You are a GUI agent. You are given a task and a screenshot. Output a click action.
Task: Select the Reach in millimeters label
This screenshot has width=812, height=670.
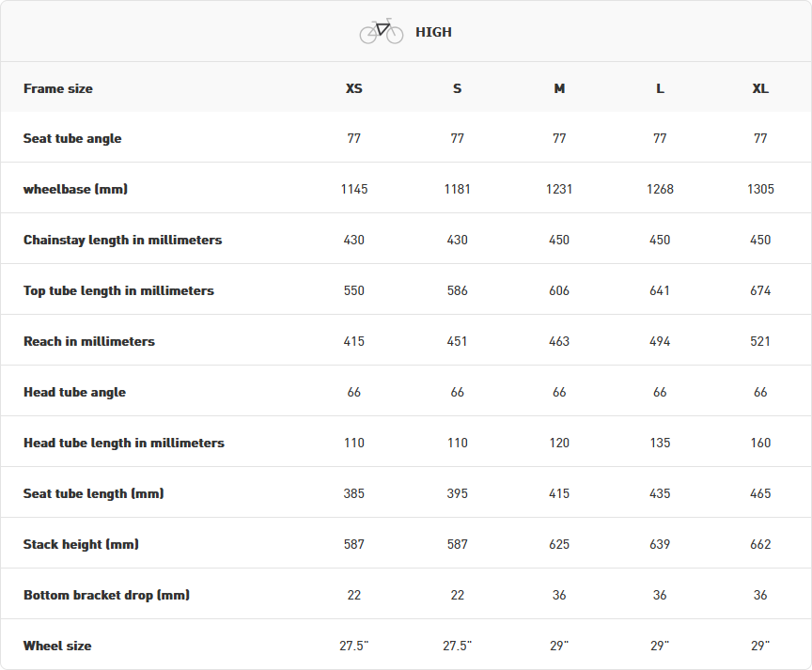(89, 341)
